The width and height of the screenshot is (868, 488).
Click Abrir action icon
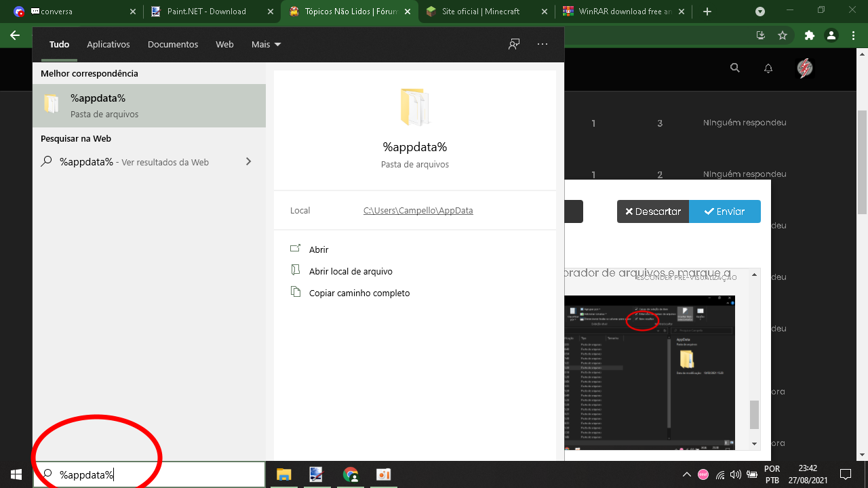pos(295,249)
